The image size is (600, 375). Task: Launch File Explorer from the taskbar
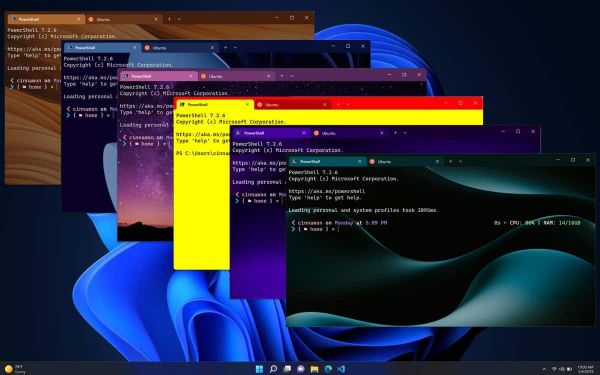tap(315, 369)
